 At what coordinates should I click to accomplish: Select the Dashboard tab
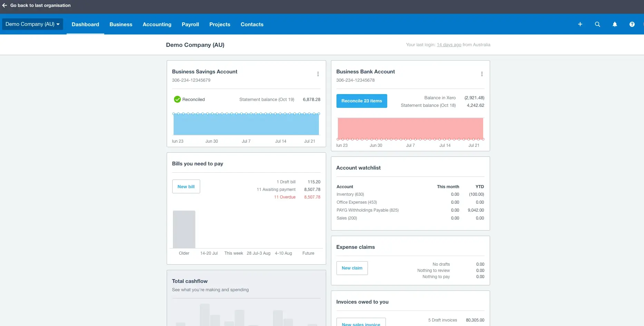[x=85, y=24]
